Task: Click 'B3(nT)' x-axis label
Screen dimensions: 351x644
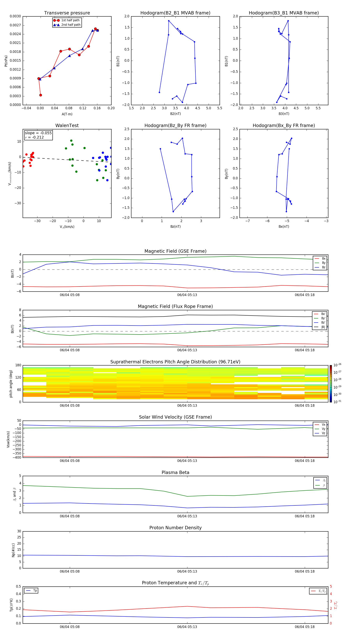Action: tap(284, 114)
